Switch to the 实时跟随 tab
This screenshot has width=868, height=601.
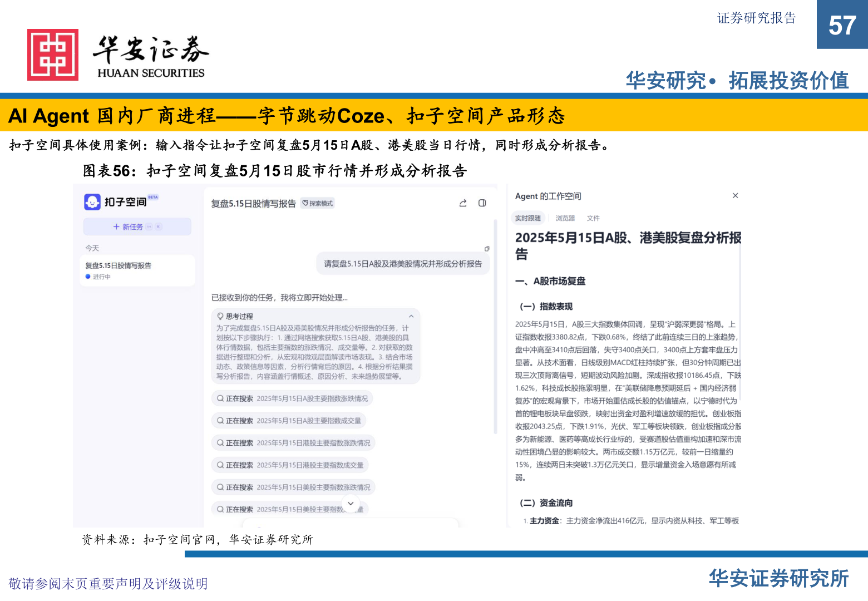[527, 218]
